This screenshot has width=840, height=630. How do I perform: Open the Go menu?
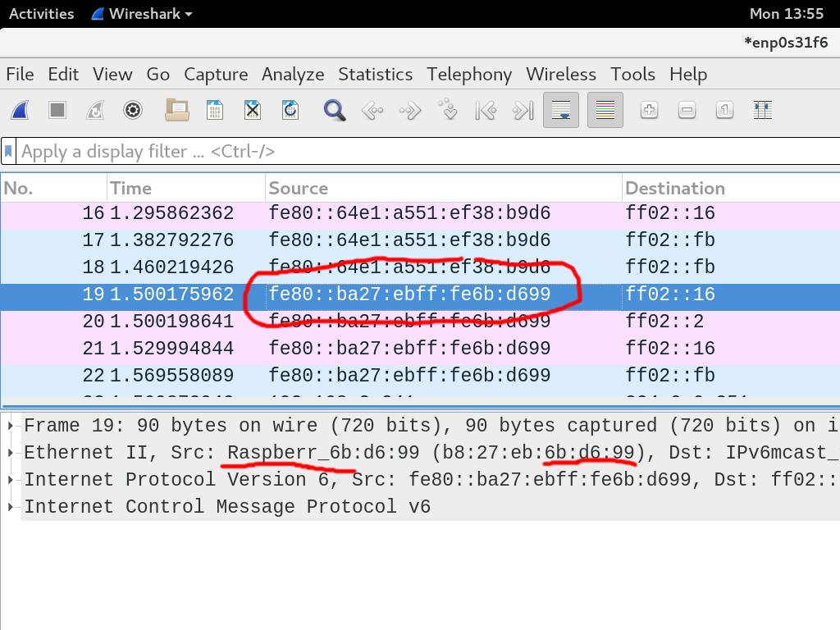[x=158, y=74]
